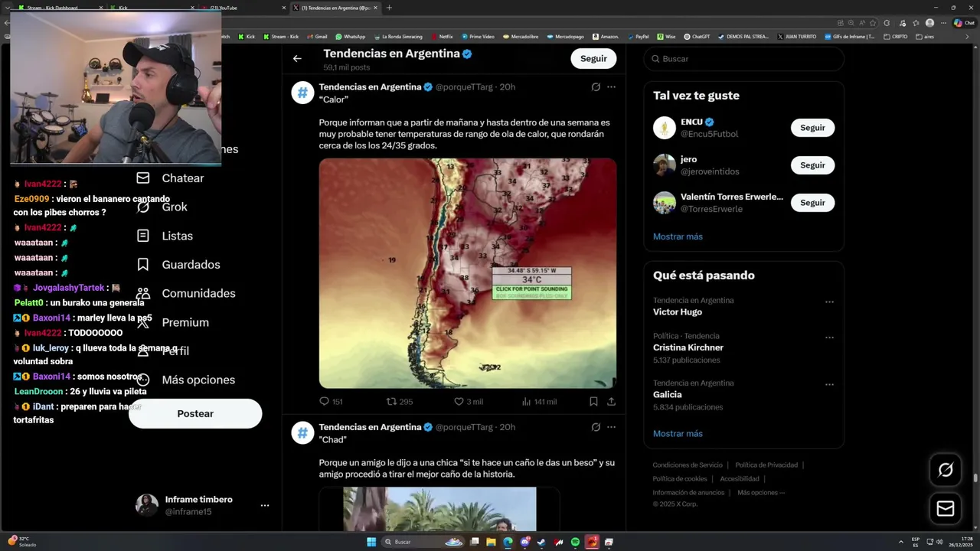View analytics of Calor post (141 mil)
Viewport: 980px width, 551px height.
(x=539, y=402)
